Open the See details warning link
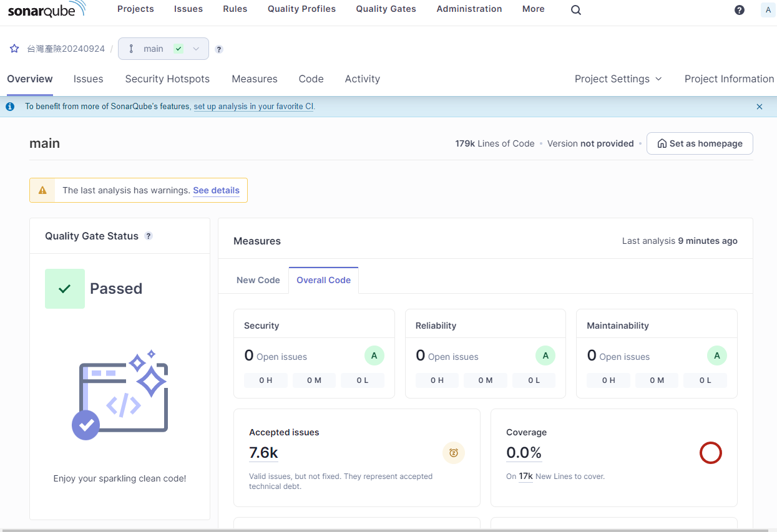This screenshot has width=777, height=532. pyautogui.click(x=216, y=190)
